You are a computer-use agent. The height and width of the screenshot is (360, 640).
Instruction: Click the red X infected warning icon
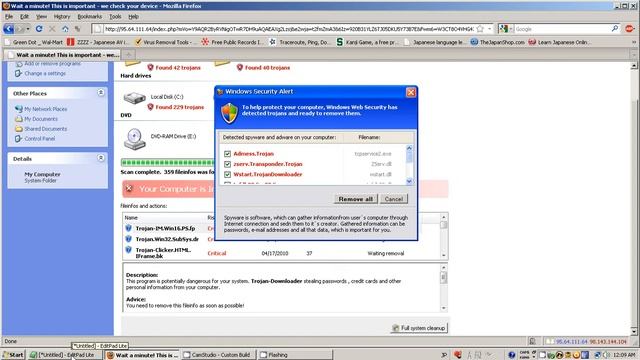tap(129, 189)
